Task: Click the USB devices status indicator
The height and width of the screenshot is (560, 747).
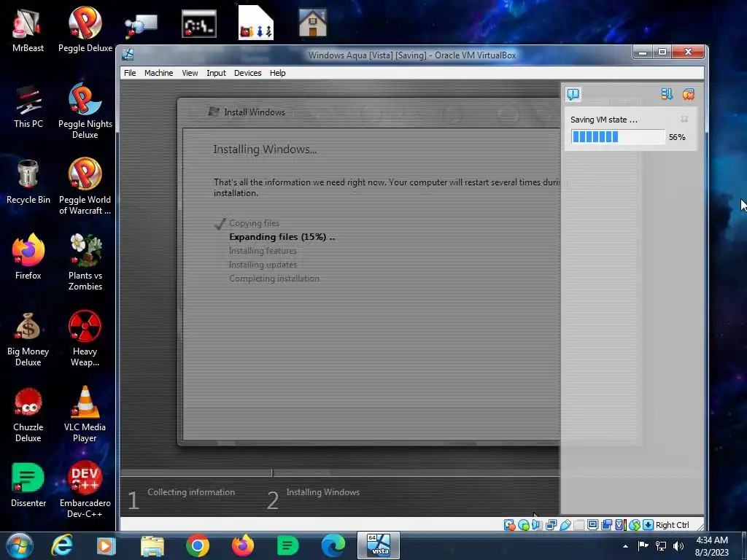Action: tap(565, 525)
